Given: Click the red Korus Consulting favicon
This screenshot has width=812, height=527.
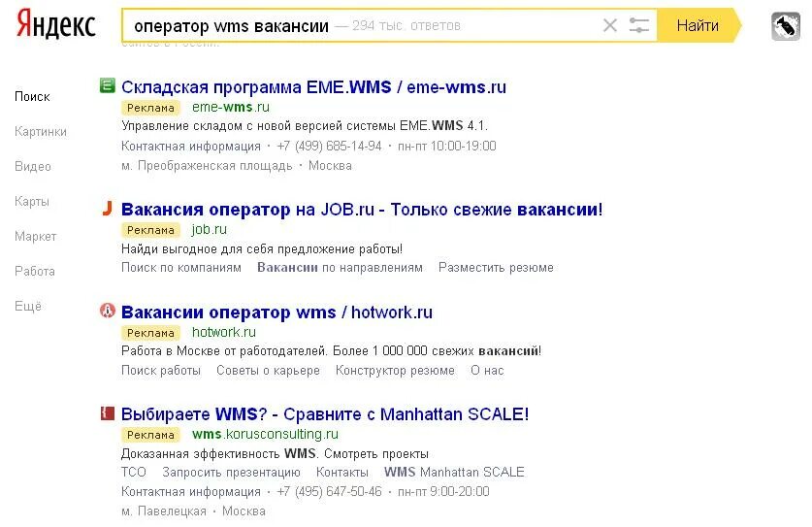Looking at the screenshot, I should tap(107, 413).
